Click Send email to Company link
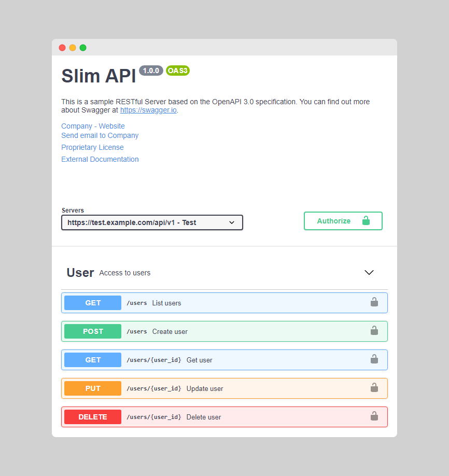Image resolution: width=449 pixels, height=476 pixels. point(100,135)
